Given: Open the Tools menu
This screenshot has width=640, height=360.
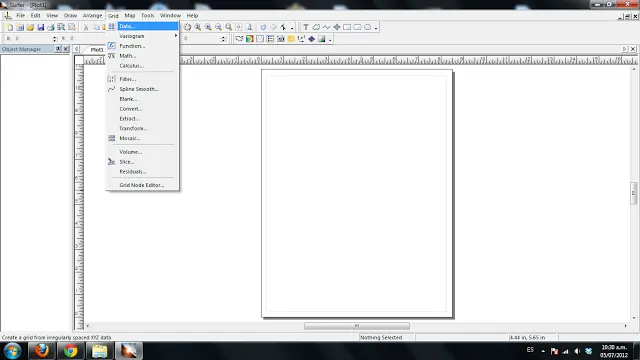Looking at the screenshot, I should point(147,16).
